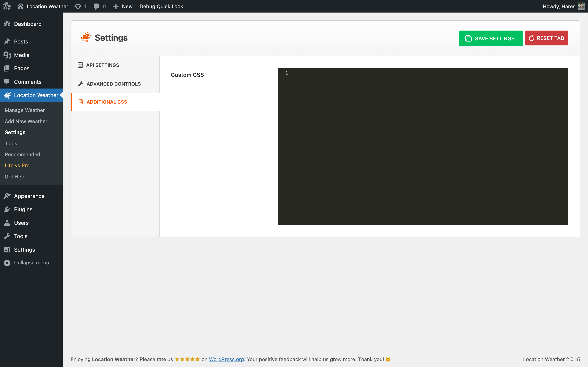588x367 pixels.
Task: Select the Additional CSS tab
Action: tap(107, 102)
